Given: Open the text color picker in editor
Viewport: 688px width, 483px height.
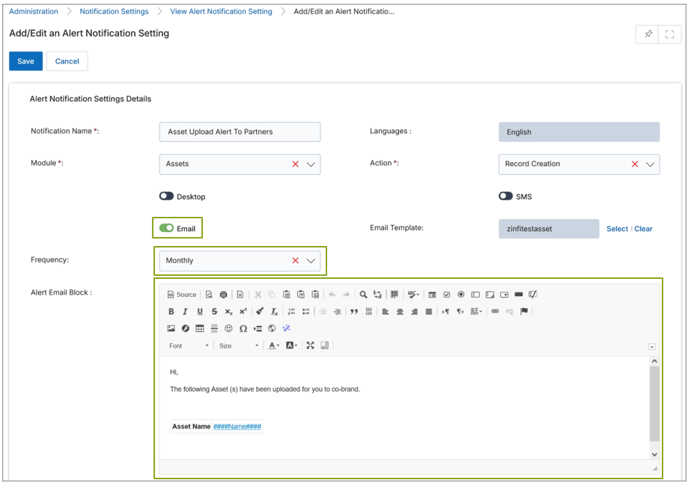Looking at the screenshot, I should coord(273,346).
